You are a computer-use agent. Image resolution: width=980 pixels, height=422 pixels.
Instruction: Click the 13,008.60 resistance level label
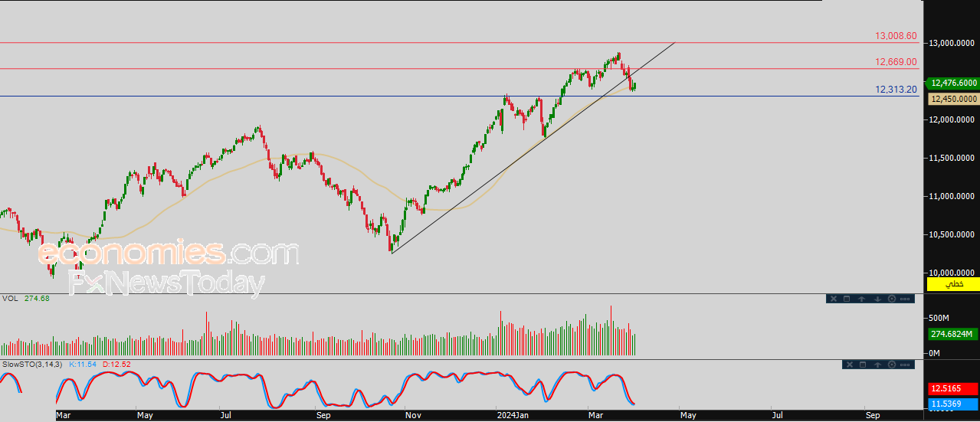click(x=896, y=35)
